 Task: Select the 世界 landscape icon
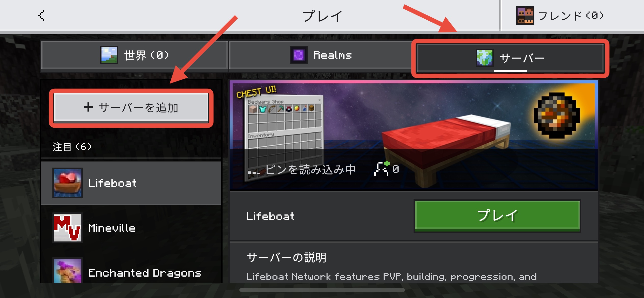109,55
